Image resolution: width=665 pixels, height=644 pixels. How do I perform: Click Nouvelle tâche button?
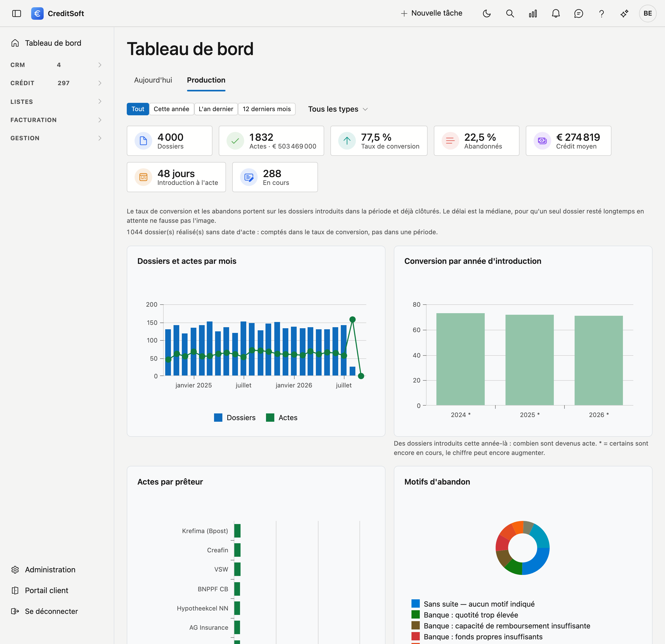tap(431, 13)
